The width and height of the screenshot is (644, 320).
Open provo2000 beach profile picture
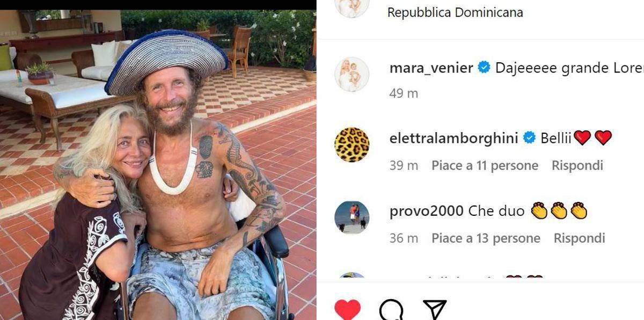point(352,217)
